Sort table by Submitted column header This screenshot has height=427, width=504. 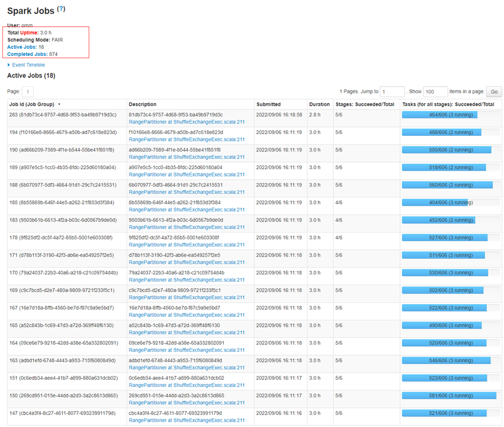[269, 104]
